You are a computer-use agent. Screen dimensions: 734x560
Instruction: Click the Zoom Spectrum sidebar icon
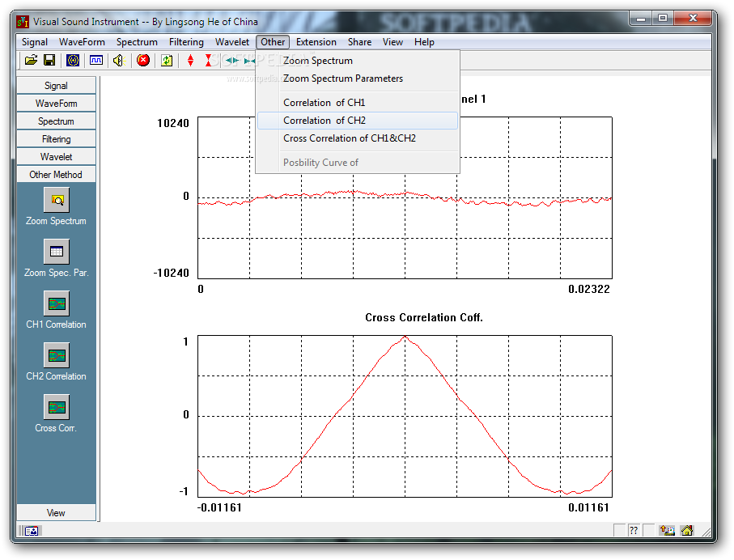57,200
